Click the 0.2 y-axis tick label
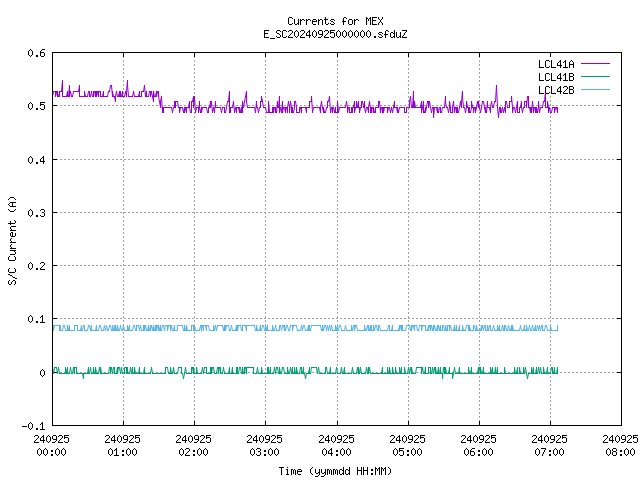Image resolution: width=640 pixels, height=480 pixels. (36, 266)
